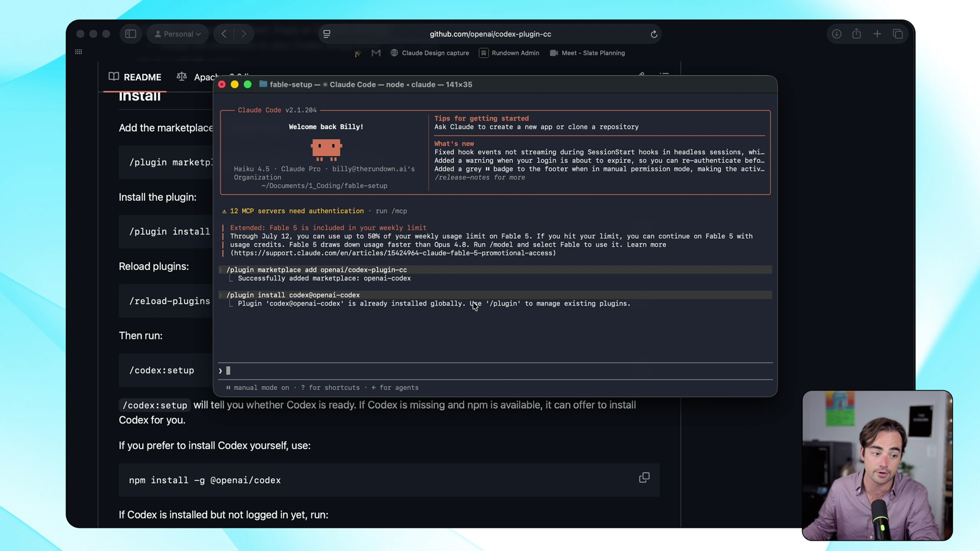Copy the npm install -g @openai/codex command
The width and height of the screenshot is (980, 551).
click(x=644, y=478)
